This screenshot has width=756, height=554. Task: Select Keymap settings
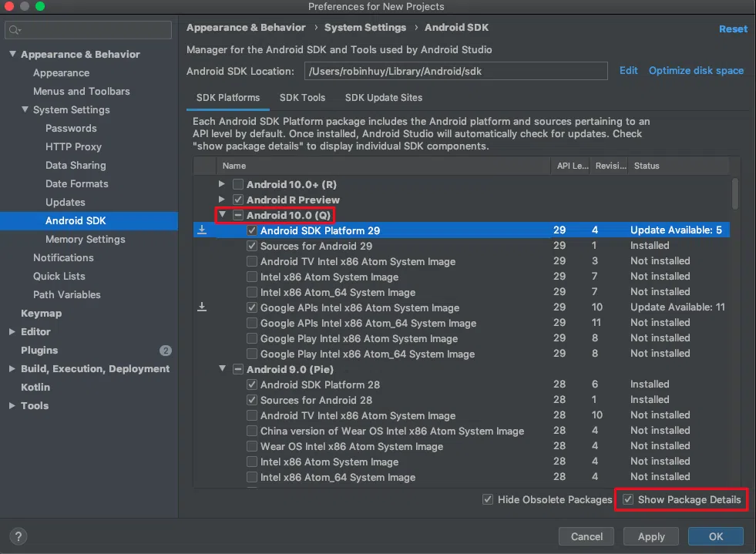point(41,314)
